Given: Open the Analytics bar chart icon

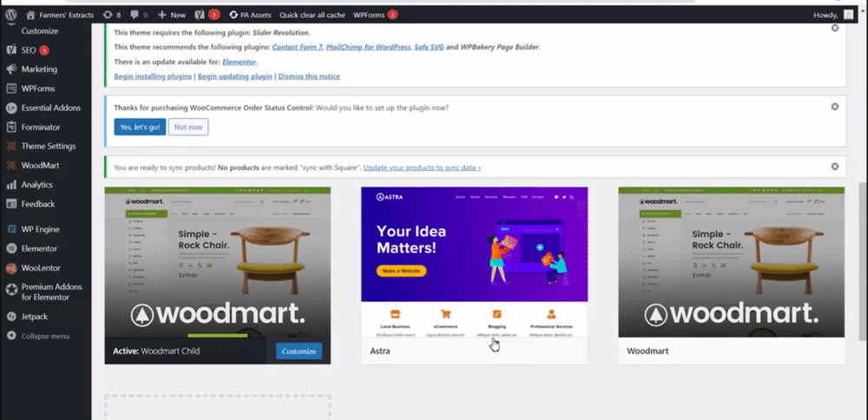Looking at the screenshot, I should tap(11, 185).
